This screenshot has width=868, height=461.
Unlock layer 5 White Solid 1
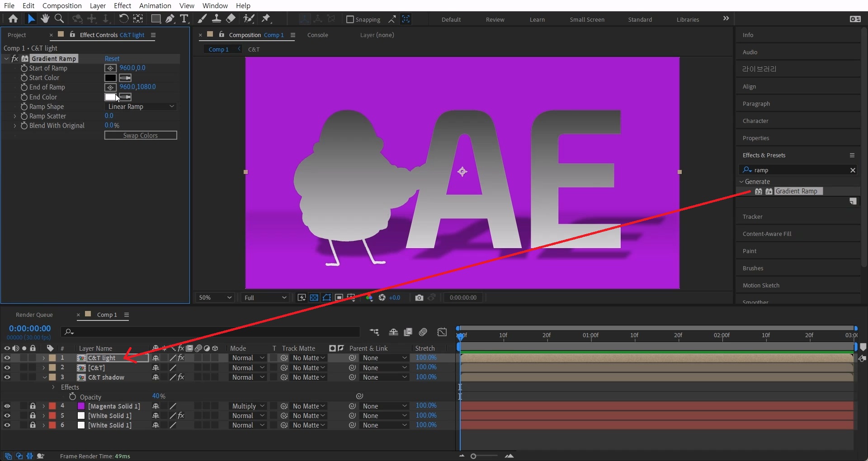click(33, 415)
